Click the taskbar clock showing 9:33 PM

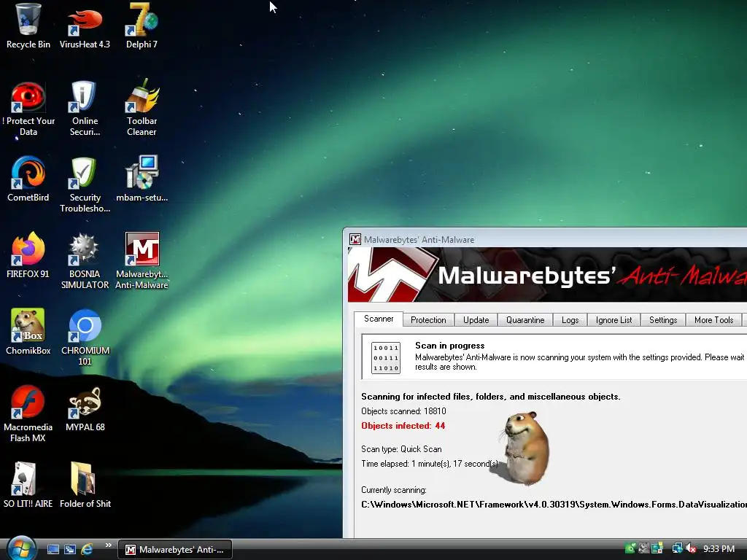pyautogui.click(x=719, y=549)
